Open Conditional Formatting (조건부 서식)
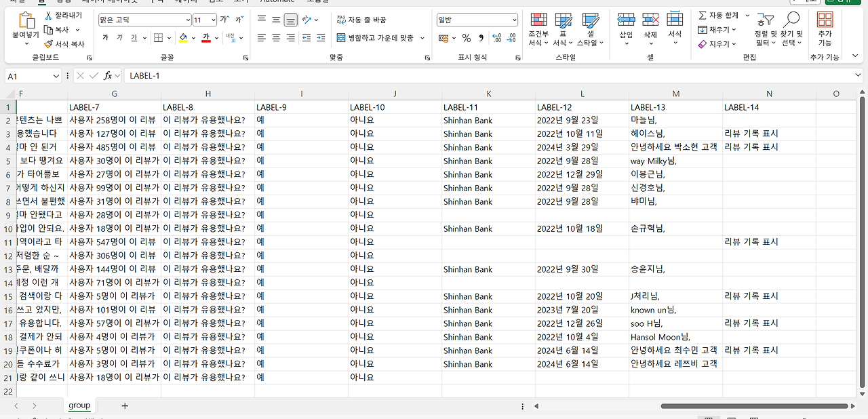The height and width of the screenshot is (419, 868). (538, 29)
